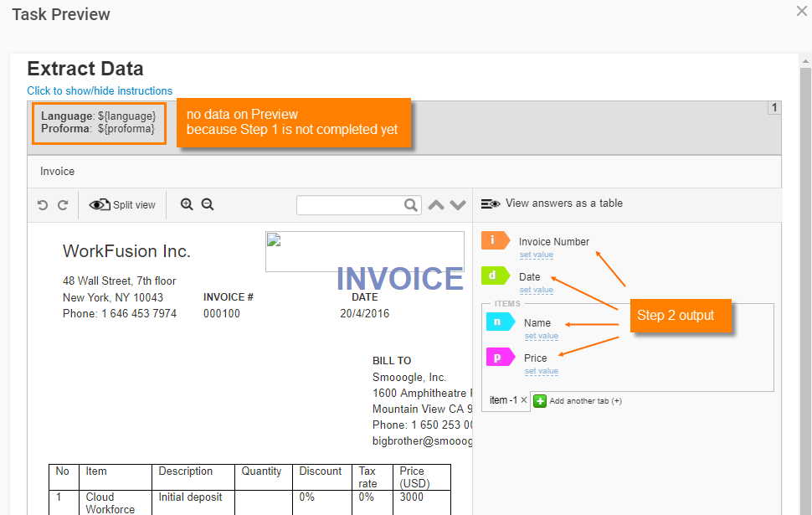Click the broken logo image in invoice

(365, 252)
